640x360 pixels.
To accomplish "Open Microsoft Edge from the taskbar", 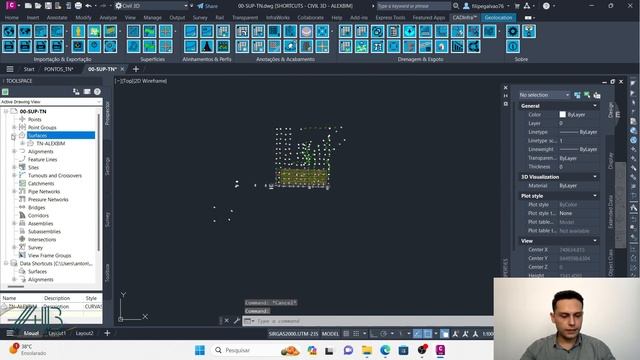I will (x=385, y=350).
